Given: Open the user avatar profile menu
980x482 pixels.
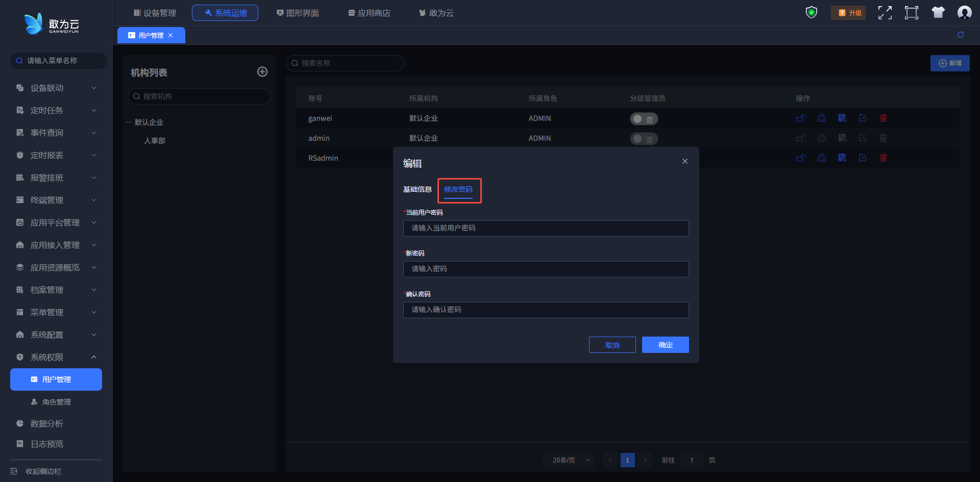Looking at the screenshot, I should click(x=964, y=13).
